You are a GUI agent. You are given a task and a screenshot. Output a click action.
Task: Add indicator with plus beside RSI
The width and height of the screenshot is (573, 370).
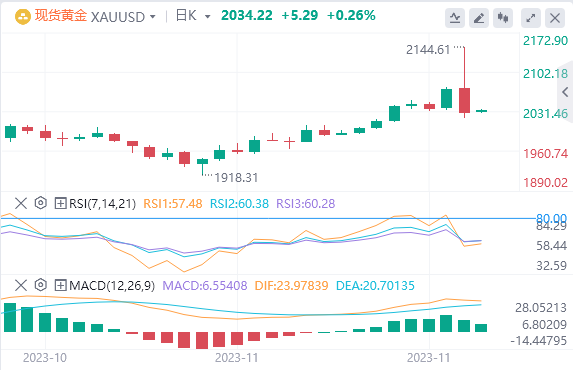pos(60,203)
